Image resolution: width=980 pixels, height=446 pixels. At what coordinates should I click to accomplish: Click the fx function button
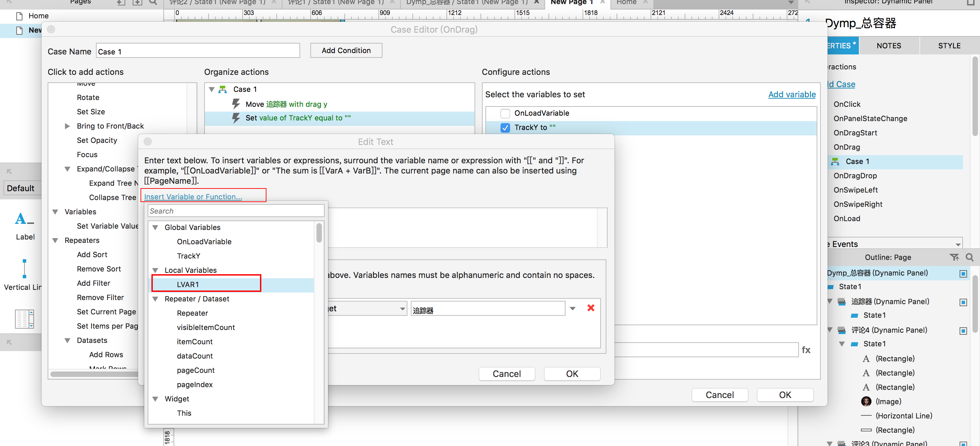coord(806,350)
